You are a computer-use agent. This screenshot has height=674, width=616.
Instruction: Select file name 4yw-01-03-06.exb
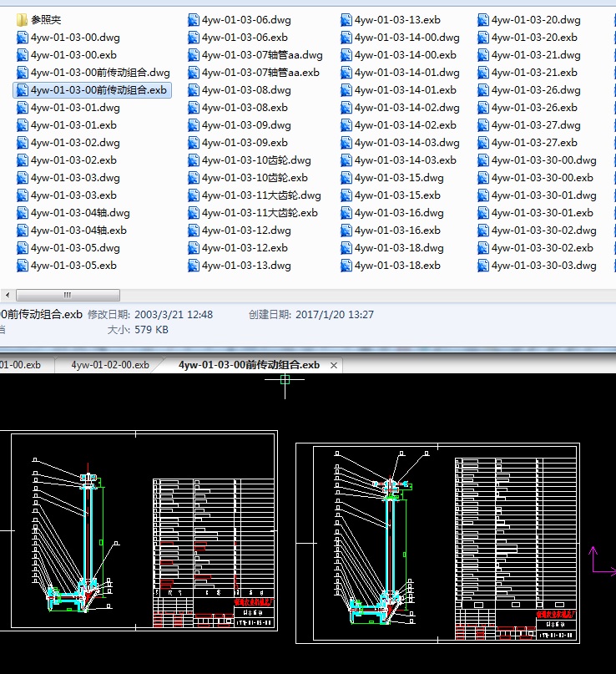(x=245, y=38)
